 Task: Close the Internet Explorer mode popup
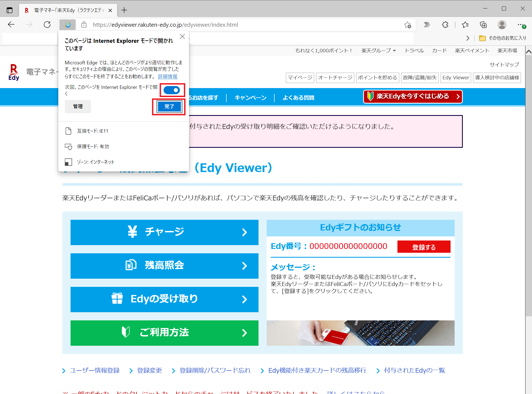182,37
